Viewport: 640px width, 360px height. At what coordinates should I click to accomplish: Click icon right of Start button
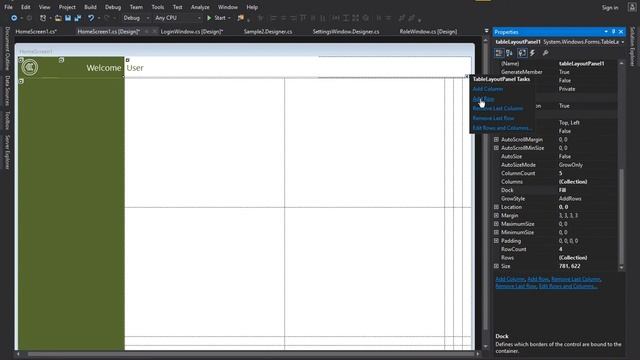[x=241, y=18]
